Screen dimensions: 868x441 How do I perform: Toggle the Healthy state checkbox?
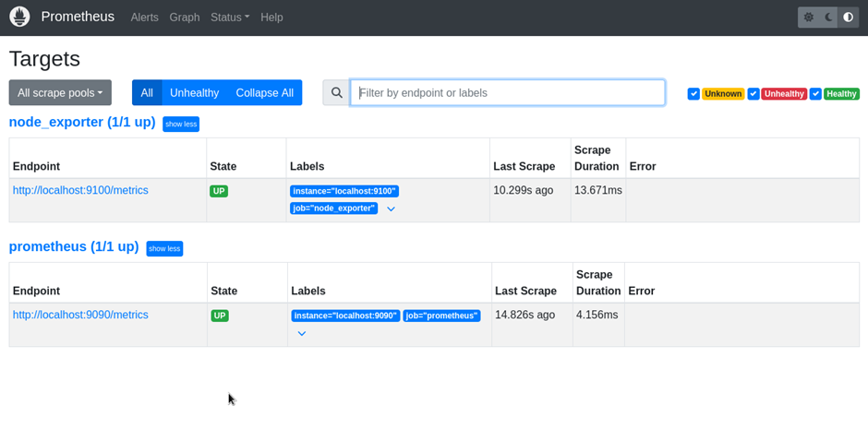pos(815,93)
